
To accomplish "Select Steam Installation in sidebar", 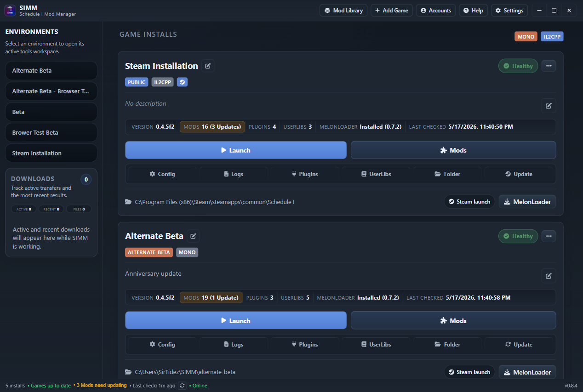I will [51, 153].
